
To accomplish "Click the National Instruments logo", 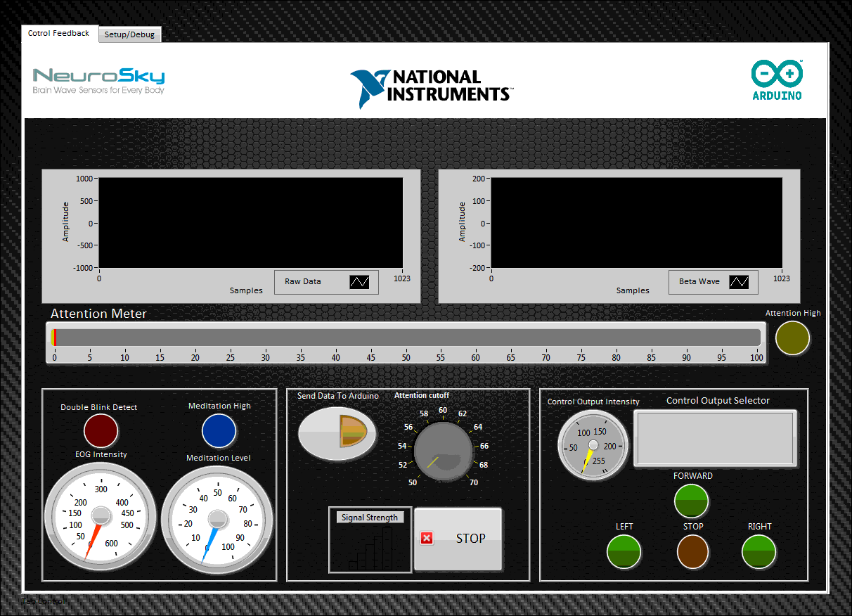I will (432, 87).
